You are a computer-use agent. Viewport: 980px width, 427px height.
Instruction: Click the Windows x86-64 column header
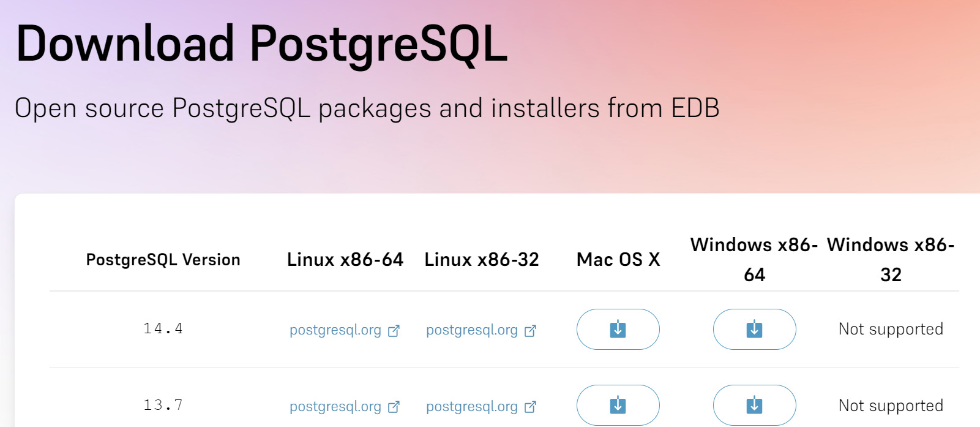coord(754,260)
